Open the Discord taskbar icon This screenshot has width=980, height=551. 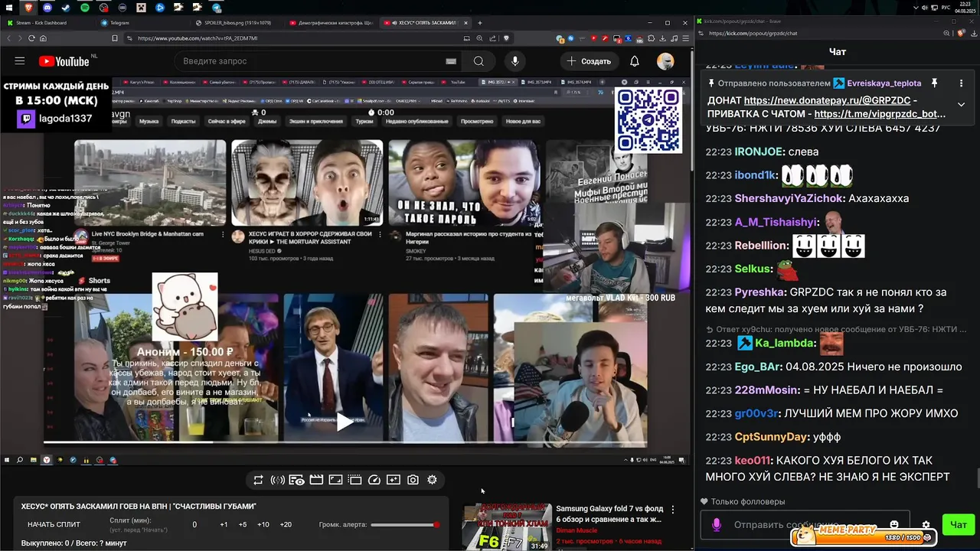47,7
